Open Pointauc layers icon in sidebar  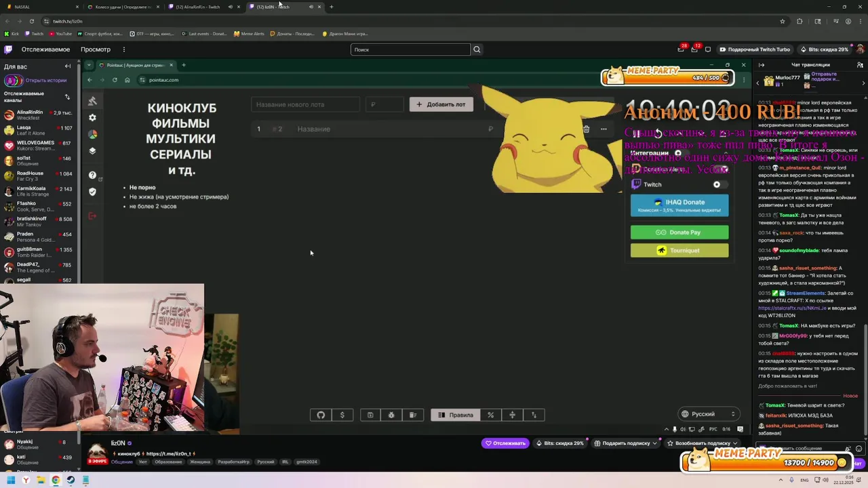[92, 150]
